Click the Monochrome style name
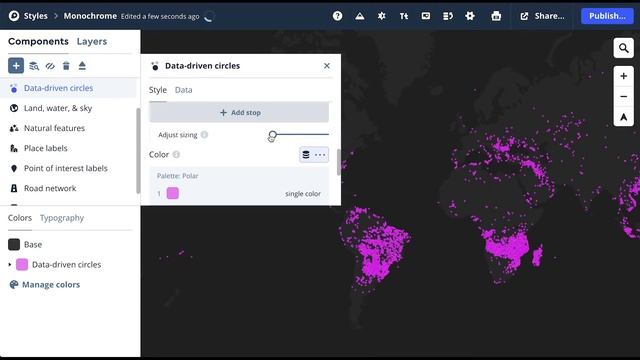Viewport: 640px width, 360px height. click(x=90, y=16)
